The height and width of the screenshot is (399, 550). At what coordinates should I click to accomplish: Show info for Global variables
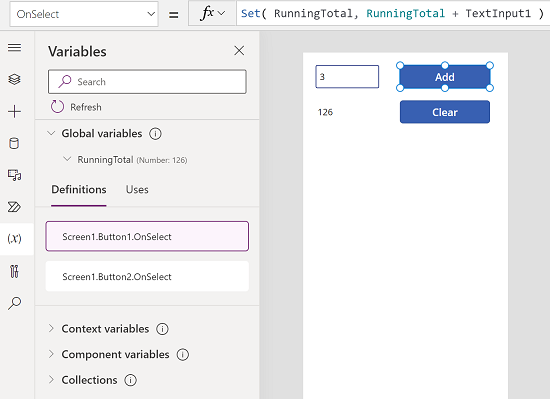click(155, 134)
